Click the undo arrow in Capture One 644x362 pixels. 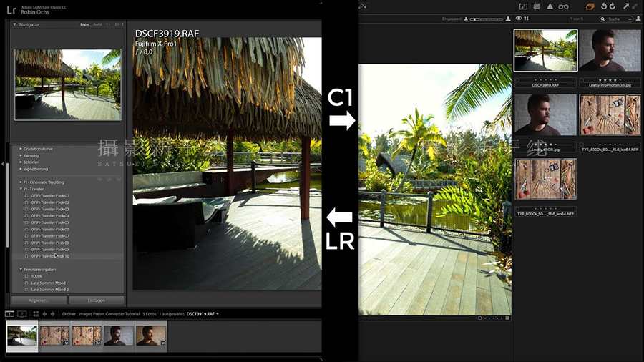pyautogui.click(x=604, y=6)
